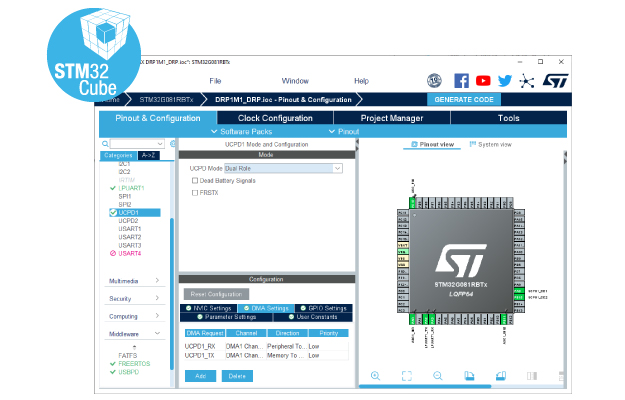Open the settings gear beside the search box
The width and height of the screenshot is (625, 400).
coord(173,144)
